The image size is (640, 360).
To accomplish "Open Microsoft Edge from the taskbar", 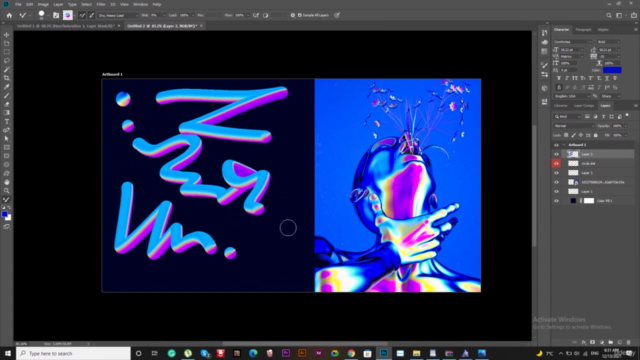I will (x=253, y=353).
